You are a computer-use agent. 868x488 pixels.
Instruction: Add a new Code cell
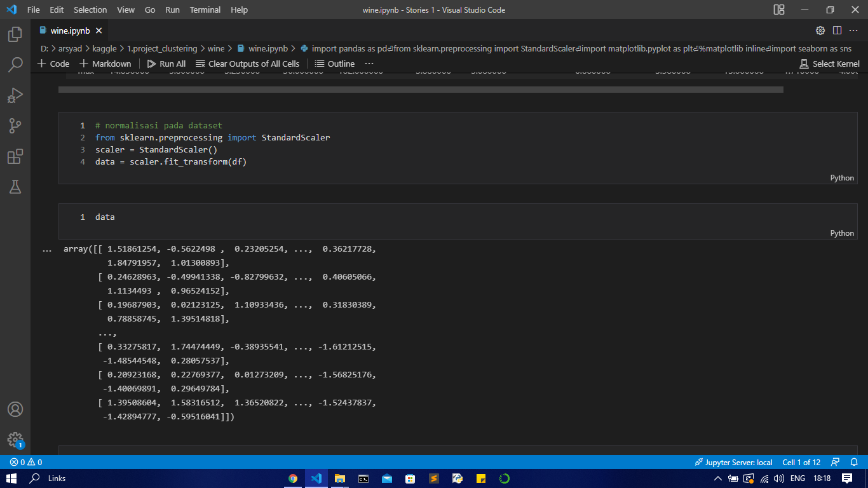[53, 64]
